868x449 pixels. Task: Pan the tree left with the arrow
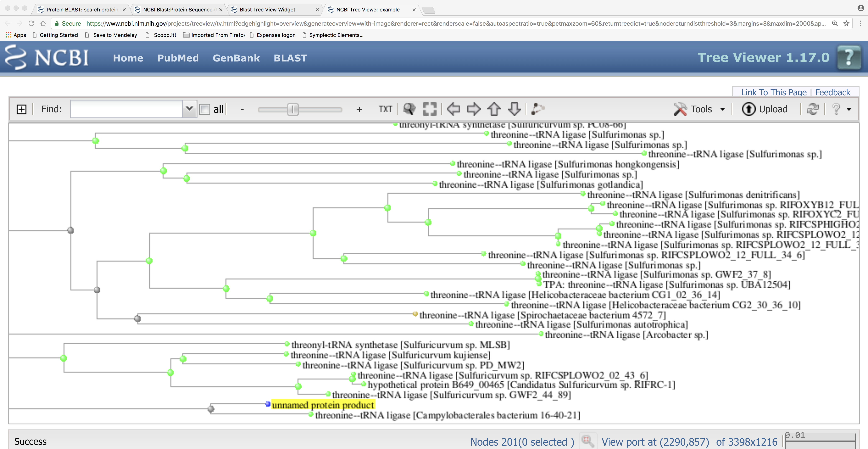click(x=453, y=109)
